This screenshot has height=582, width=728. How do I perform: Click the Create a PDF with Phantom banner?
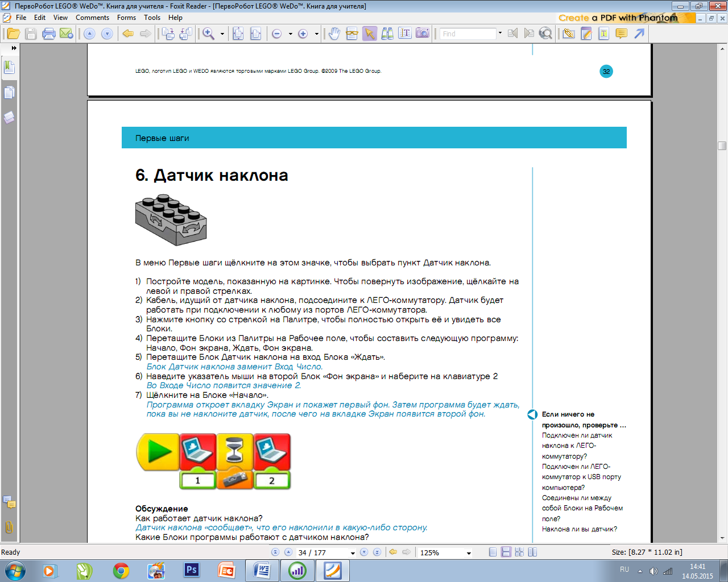[x=618, y=18]
